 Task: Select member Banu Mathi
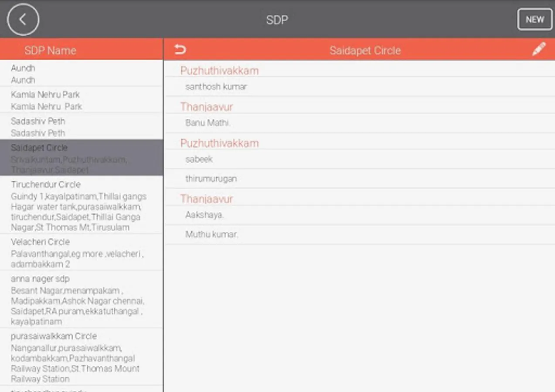(x=360, y=123)
